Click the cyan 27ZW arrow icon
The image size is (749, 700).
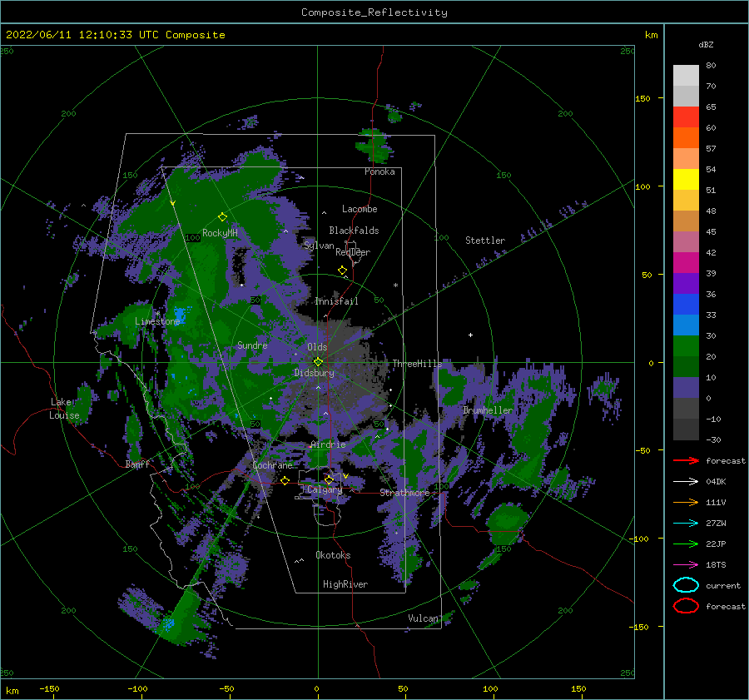pyautogui.click(x=686, y=524)
